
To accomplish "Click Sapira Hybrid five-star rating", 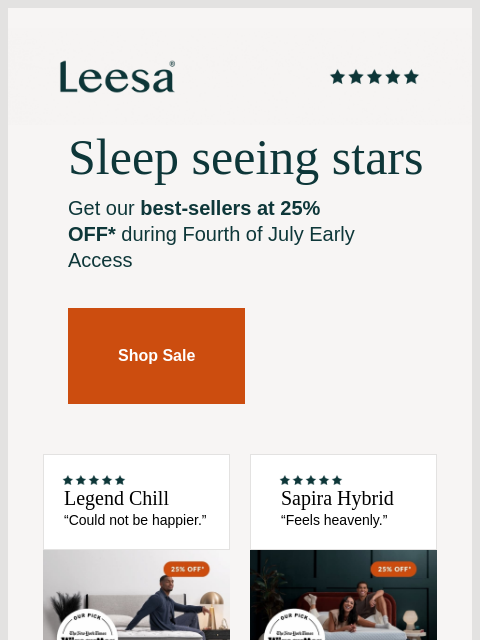I will tap(311, 480).
